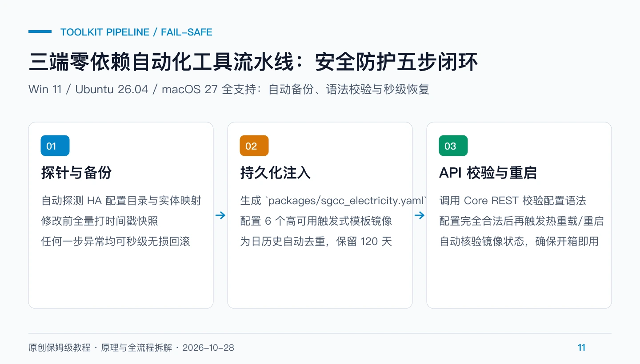Click the line "自动核验镜像状态，确保开箱即用"
Image resolution: width=640 pixels, height=364 pixels.
519,241
